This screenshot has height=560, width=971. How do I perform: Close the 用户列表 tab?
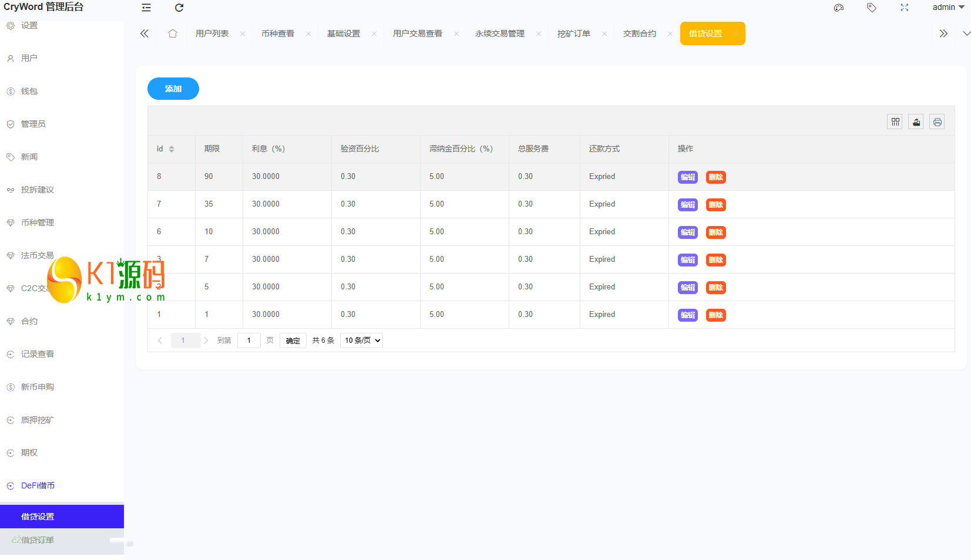pos(243,34)
